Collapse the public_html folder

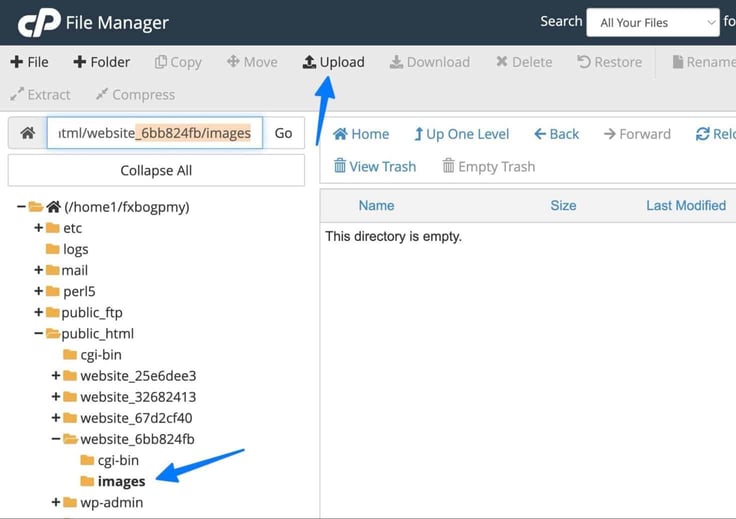tap(38, 334)
